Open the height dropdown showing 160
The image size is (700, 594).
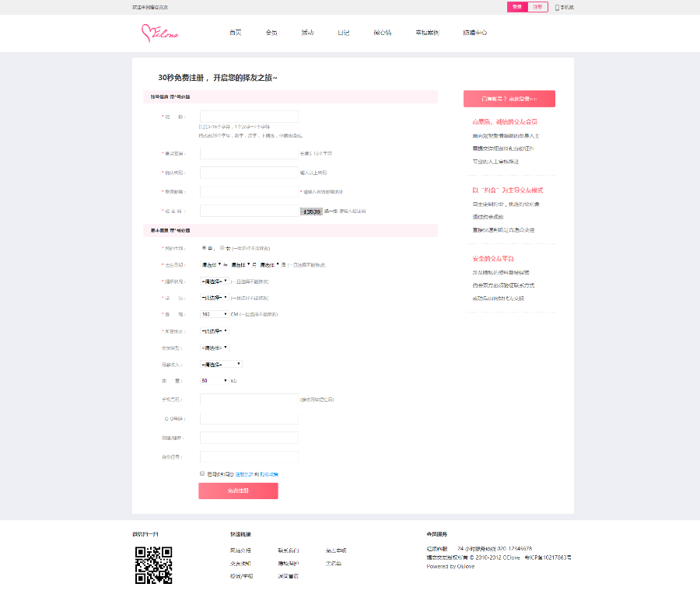(215, 314)
